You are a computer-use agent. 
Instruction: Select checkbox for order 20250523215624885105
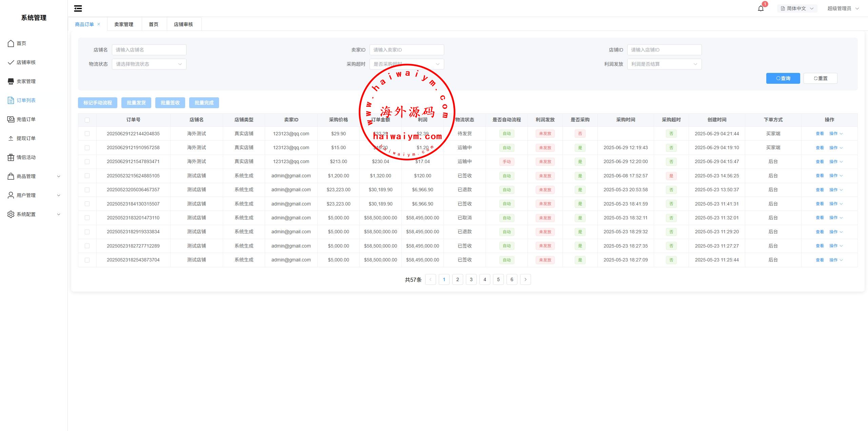point(87,176)
